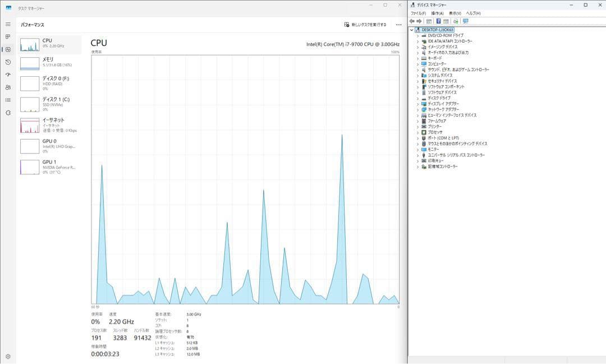Open the Details list icon in sidebar
Image resolution: width=606 pixels, height=364 pixels.
8,100
